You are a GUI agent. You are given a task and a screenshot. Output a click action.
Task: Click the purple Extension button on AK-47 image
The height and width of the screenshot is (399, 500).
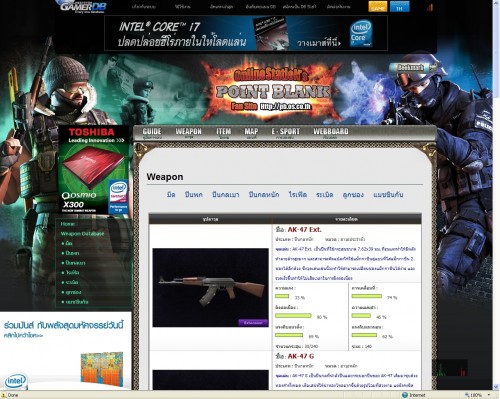pos(253,323)
